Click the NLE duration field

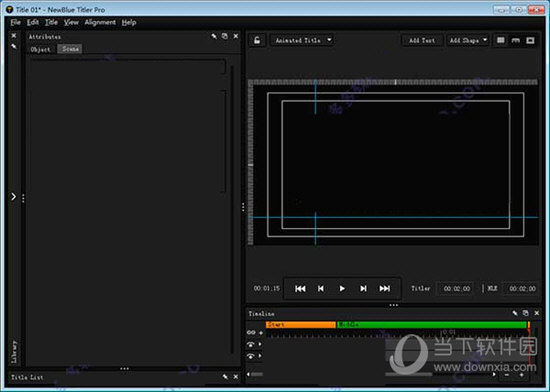(522, 289)
